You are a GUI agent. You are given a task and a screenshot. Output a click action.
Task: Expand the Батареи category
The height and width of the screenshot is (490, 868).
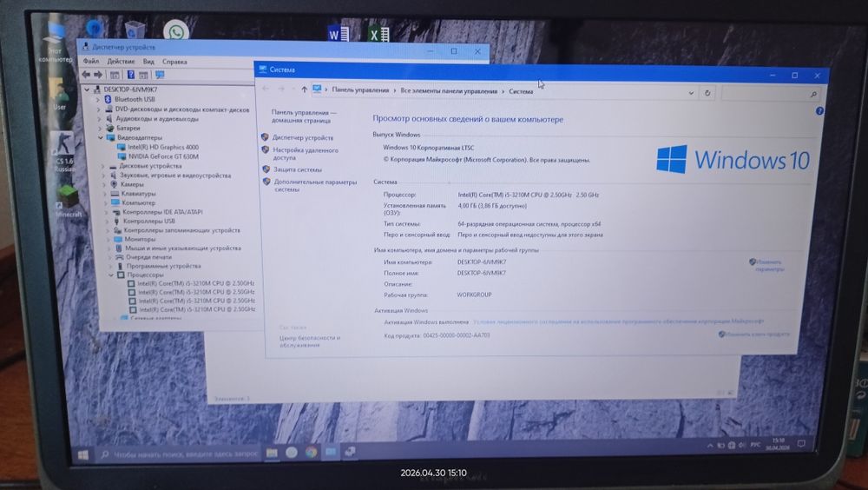pyautogui.click(x=100, y=128)
